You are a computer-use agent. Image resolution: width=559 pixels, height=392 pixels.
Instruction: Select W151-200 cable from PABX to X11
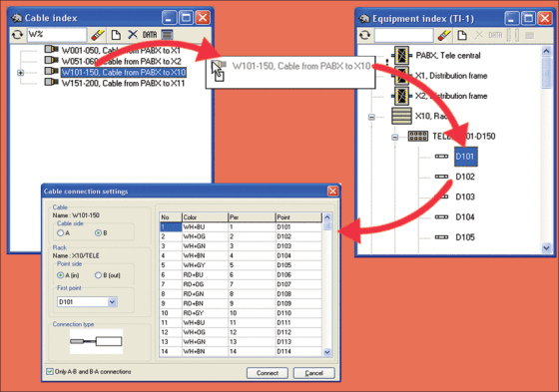pyautogui.click(x=123, y=84)
